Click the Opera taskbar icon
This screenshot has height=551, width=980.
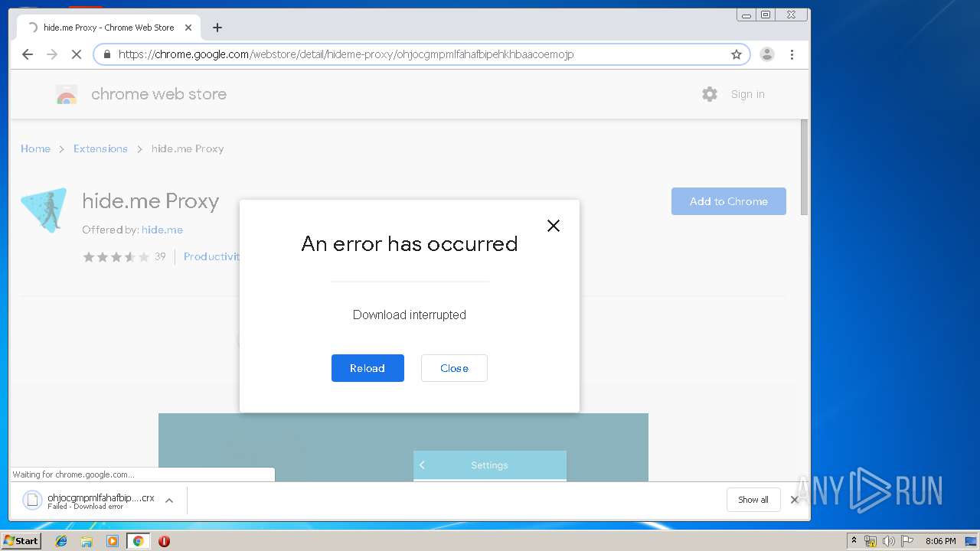tap(164, 541)
